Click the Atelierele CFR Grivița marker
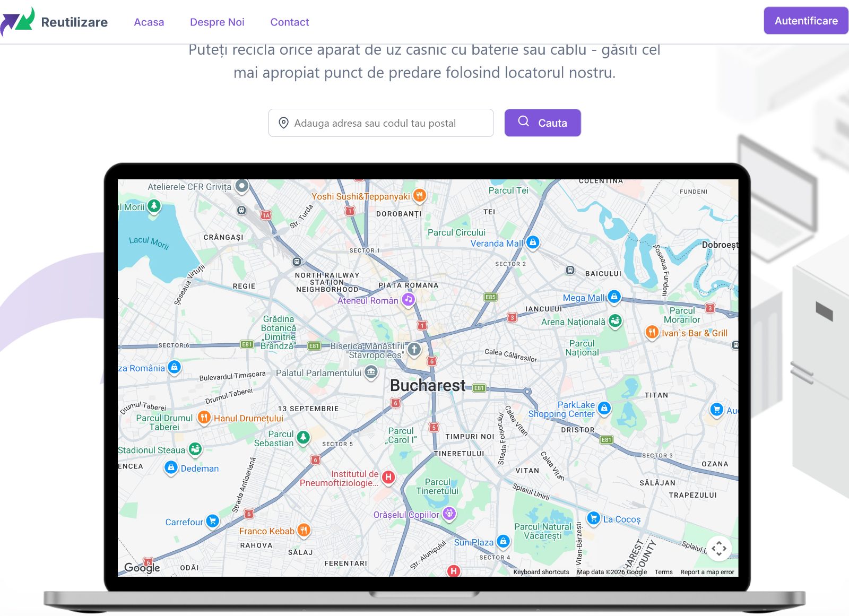The width and height of the screenshot is (849, 616). tap(242, 186)
